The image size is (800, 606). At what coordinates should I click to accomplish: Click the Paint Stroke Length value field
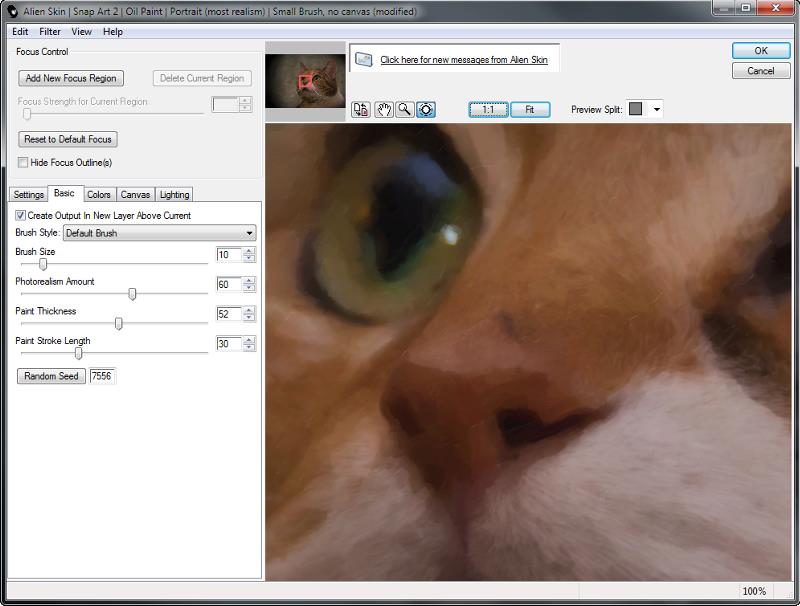(x=229, y=343)
